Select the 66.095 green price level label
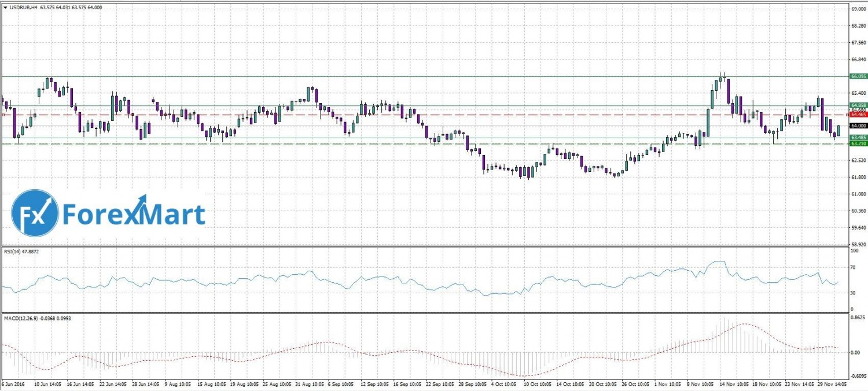The height and width of the screenshot is (391, 868). (x=858, y=76)
